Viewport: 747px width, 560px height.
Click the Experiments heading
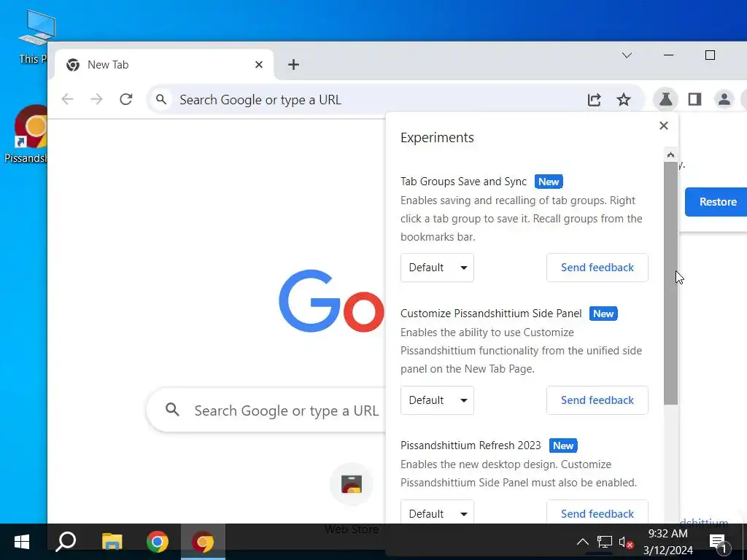437,138
